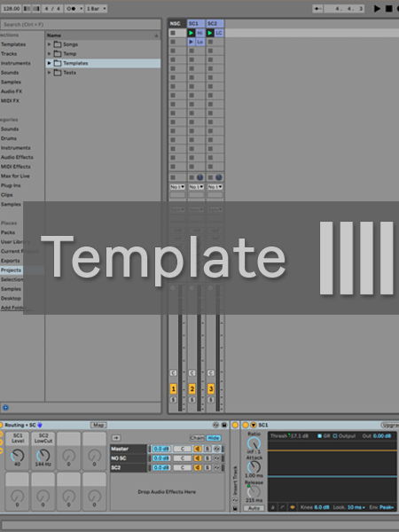This screenshot has height=532, width=399.
Task: Select Audio Effects category in browser
Action: pyautogui.click(x=17, y=157)
